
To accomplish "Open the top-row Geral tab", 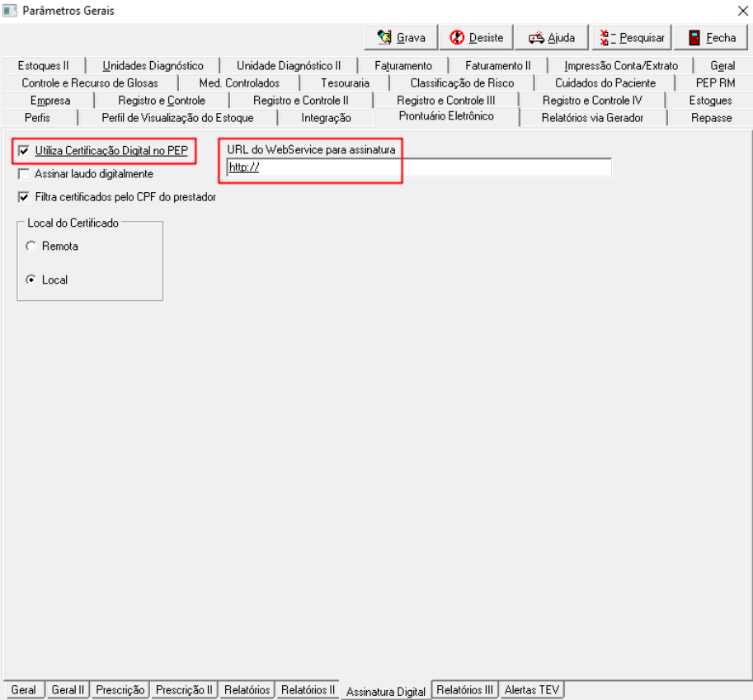I will 722,66.
